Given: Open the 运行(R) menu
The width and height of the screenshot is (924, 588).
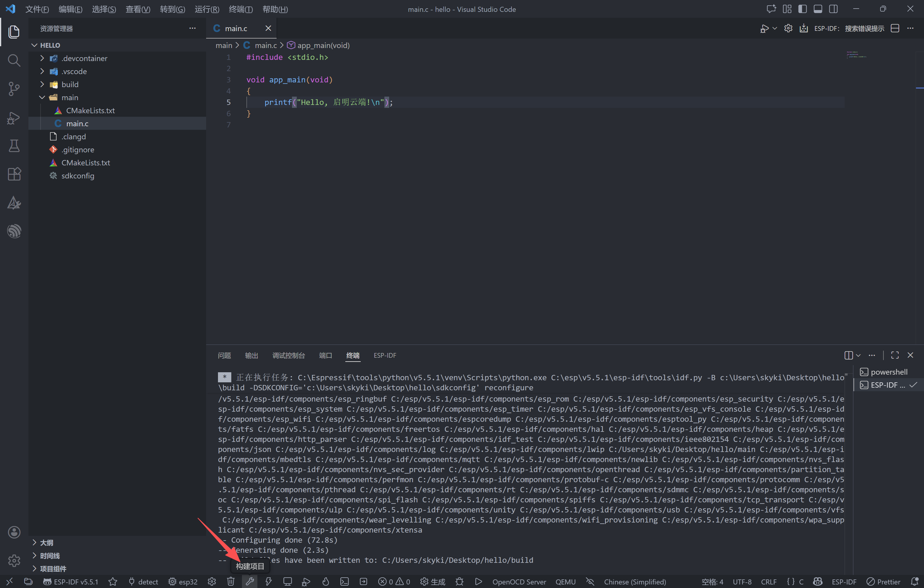Looking at the screenshot, I should click(x=207, y=9).
